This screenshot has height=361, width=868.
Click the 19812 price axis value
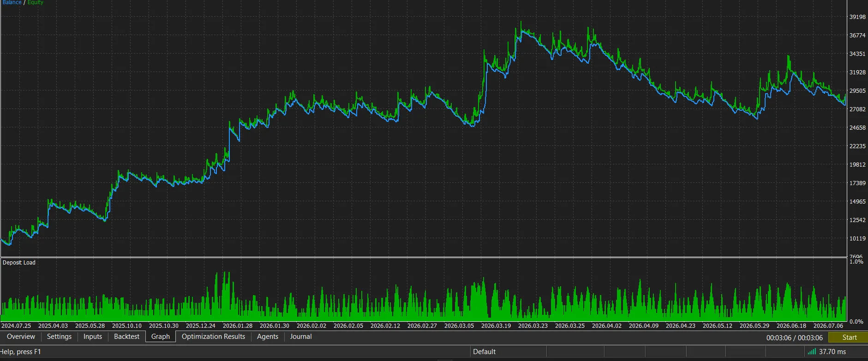coord(857,165)
